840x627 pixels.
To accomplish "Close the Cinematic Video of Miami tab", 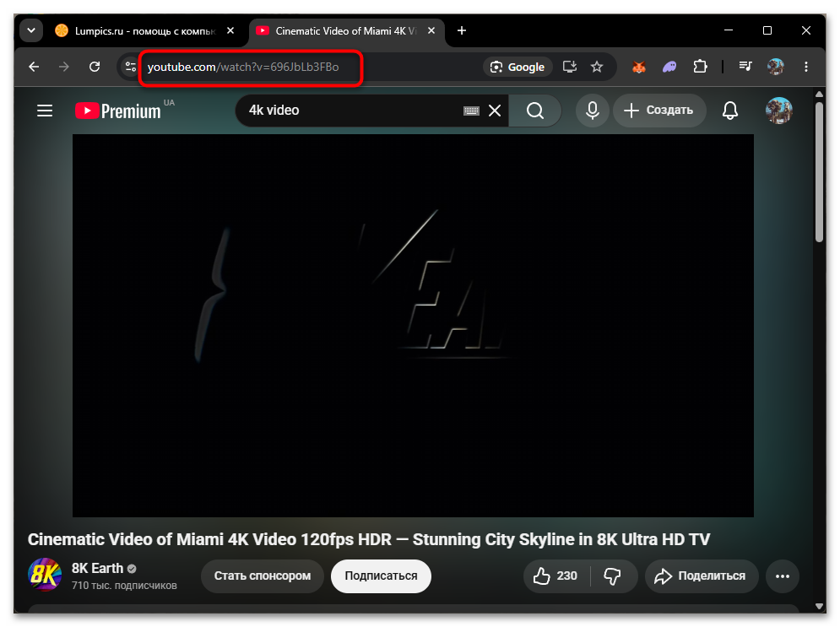I will click(431, 31).
